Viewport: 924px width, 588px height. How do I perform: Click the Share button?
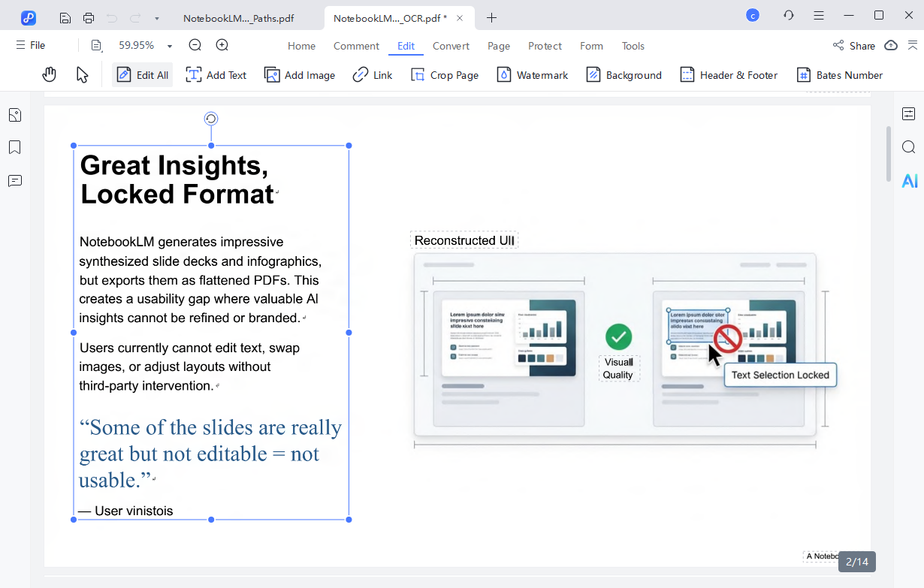pos(853,45)
